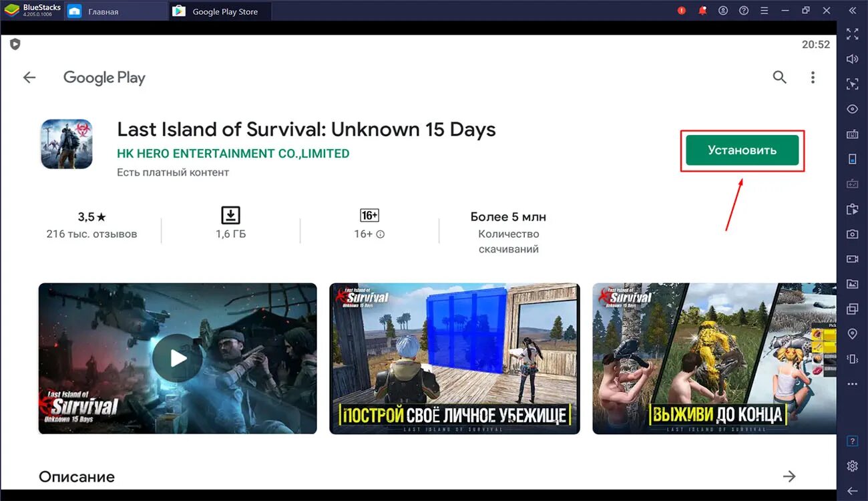The image size is (868, 501).
Task: Open the ПОСТРОЙ СВОЁ ЛИЧНОЕ УБЕЖИЩЕ screenshot
Action: point(455,359)
